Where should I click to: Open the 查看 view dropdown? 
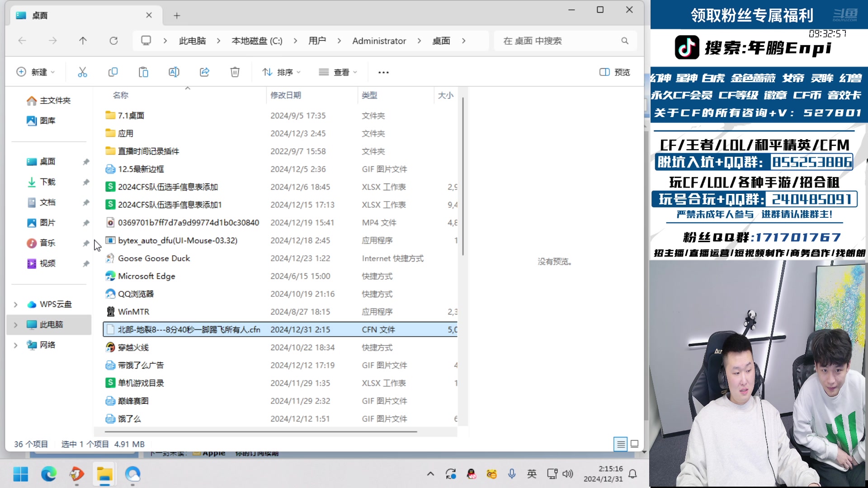(338, 72)
